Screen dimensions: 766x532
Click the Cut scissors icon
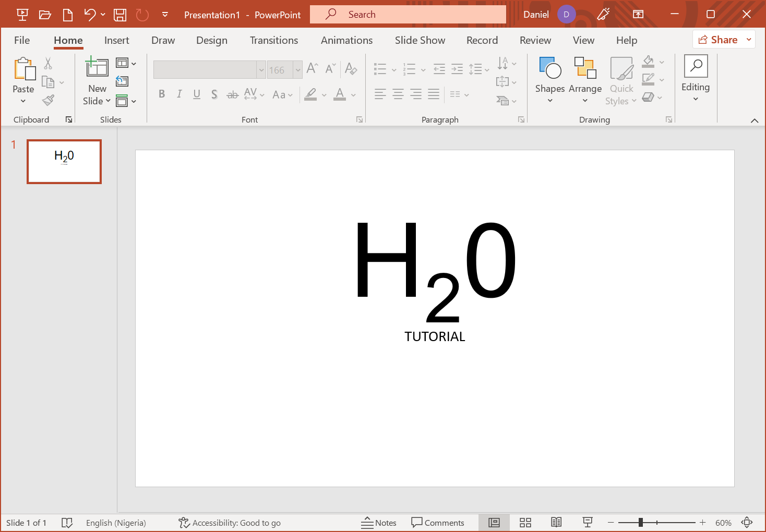[48, 64]
